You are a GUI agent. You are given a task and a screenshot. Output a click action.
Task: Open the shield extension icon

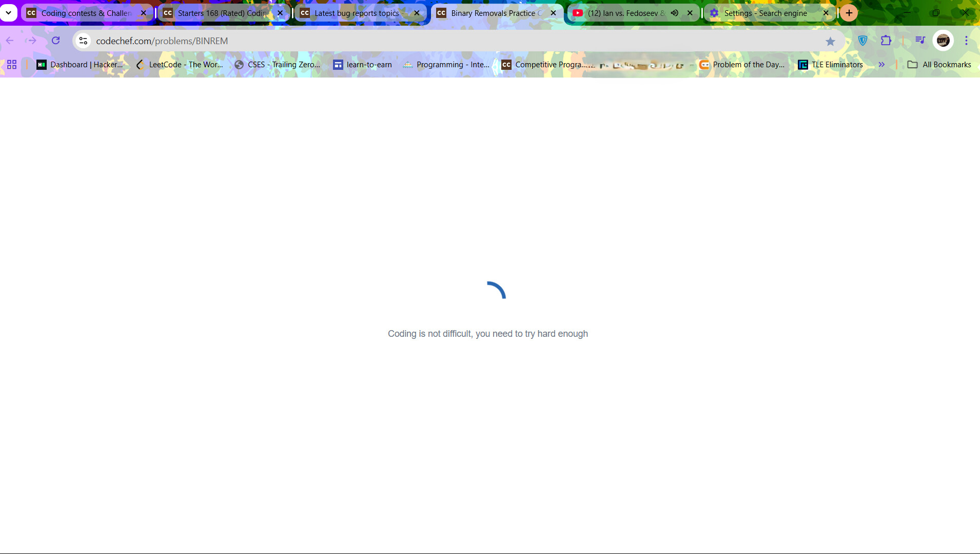point(863,41)
